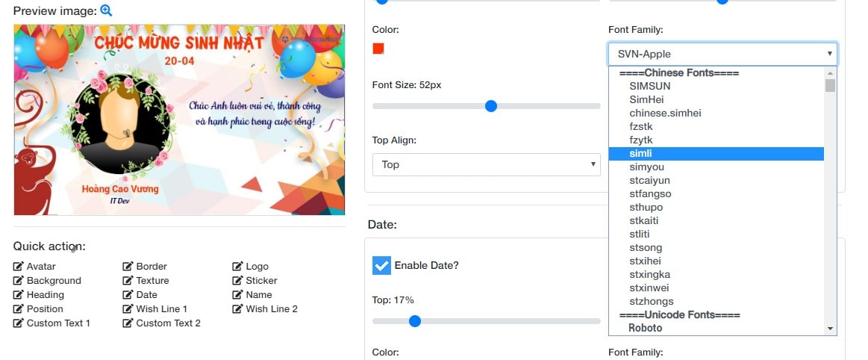Open the Custom Text 2 quick action
The image size is (868, 360).
(x=168, y=323)
